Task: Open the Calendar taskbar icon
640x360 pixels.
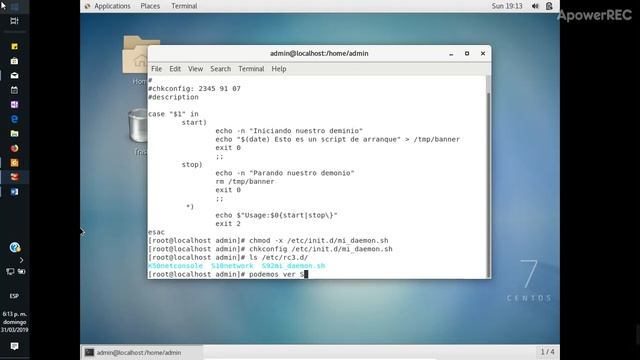Action: pyautogui.click(x=14, y=90)
